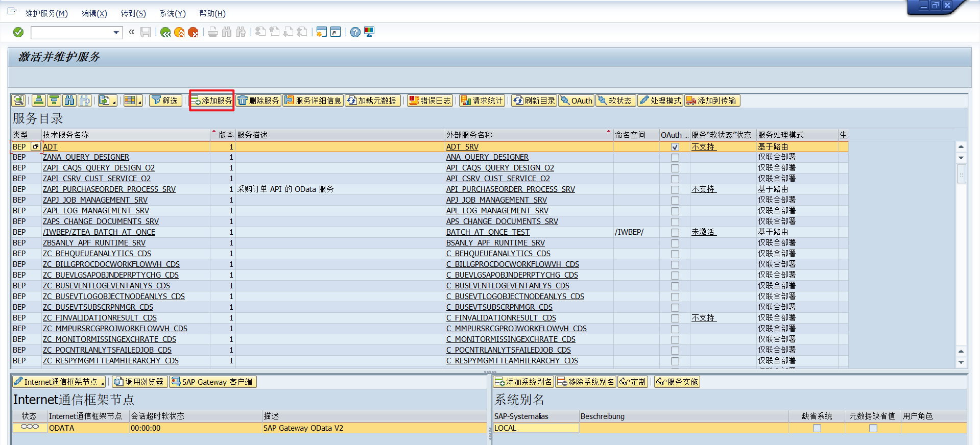980x445 pixels.
Task: Launch the SAP Gateway 客户端
Action: (x=212, y=382)
